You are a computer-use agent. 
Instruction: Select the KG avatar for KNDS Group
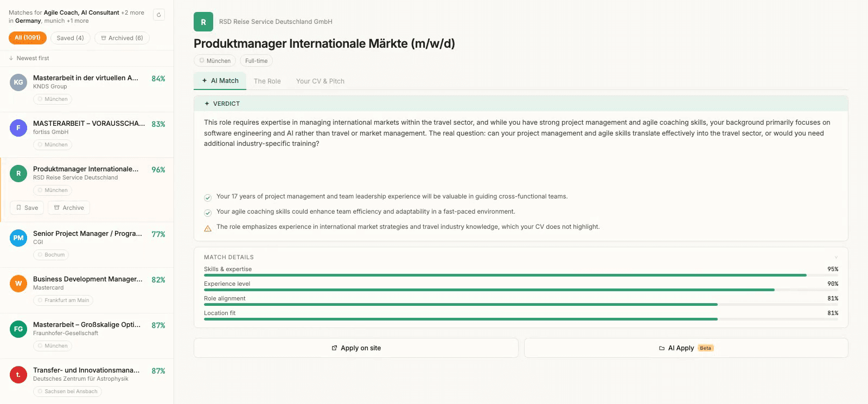[18, 82]
